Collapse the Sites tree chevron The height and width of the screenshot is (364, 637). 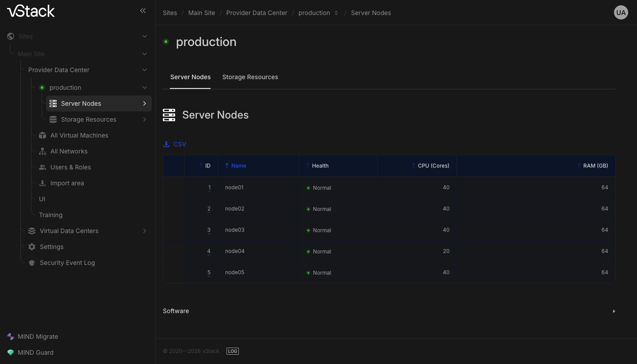145,36
